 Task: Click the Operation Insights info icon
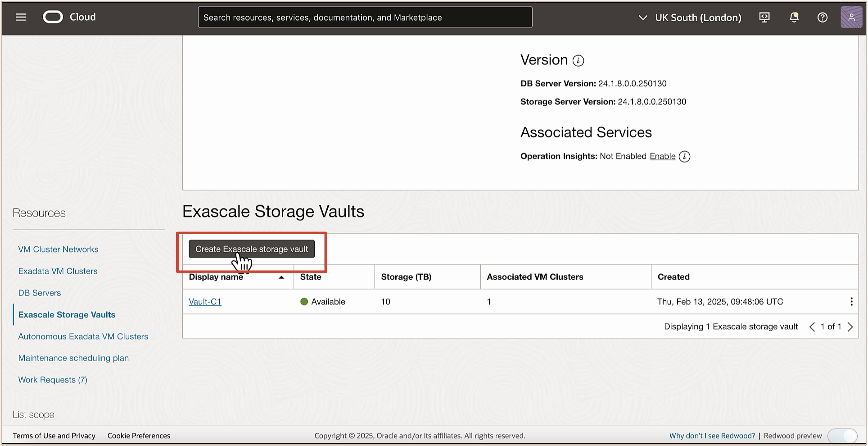684,156
